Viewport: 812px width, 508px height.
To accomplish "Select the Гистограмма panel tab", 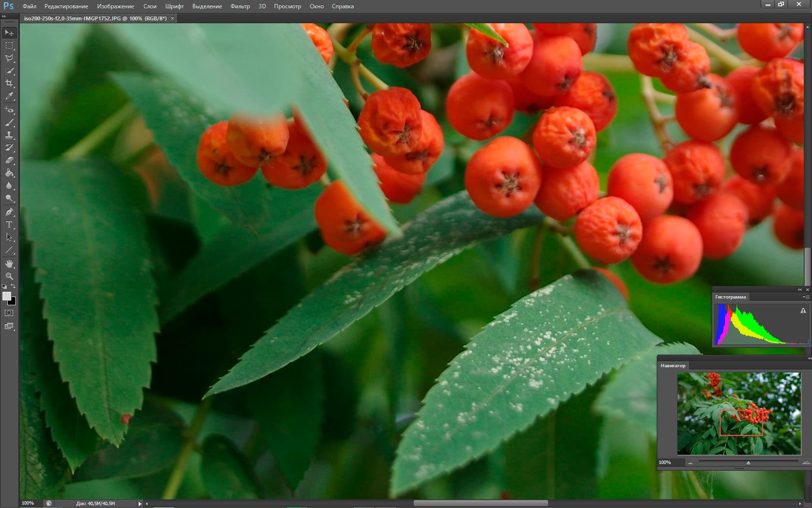I will [730, 297].
